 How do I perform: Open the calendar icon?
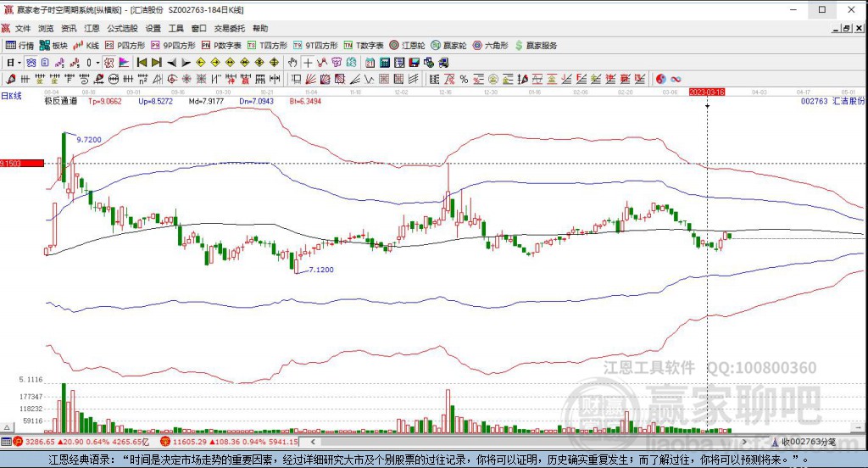pos(370,63)
